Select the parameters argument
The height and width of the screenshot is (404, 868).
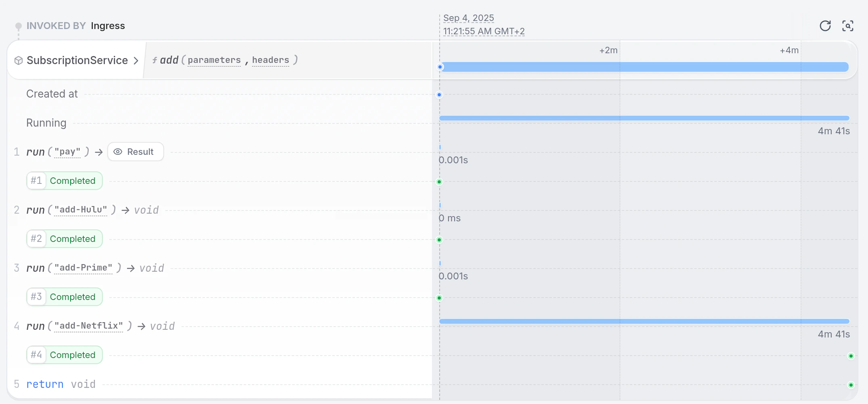click(214, 60)
